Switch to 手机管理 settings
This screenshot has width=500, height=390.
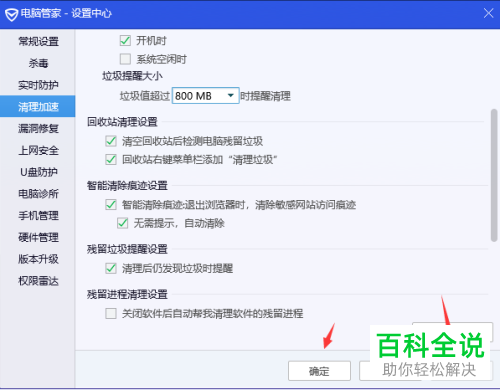[x=38, y=216]
